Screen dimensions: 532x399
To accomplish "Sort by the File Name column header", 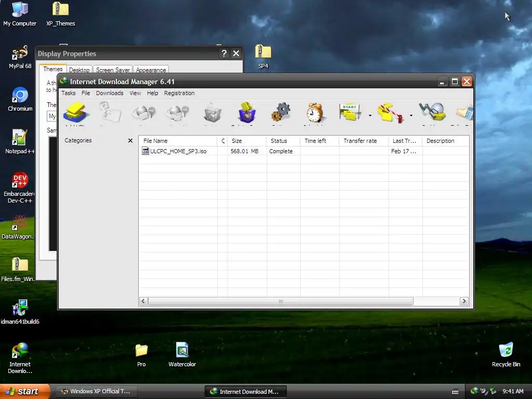I will [178, 141].
